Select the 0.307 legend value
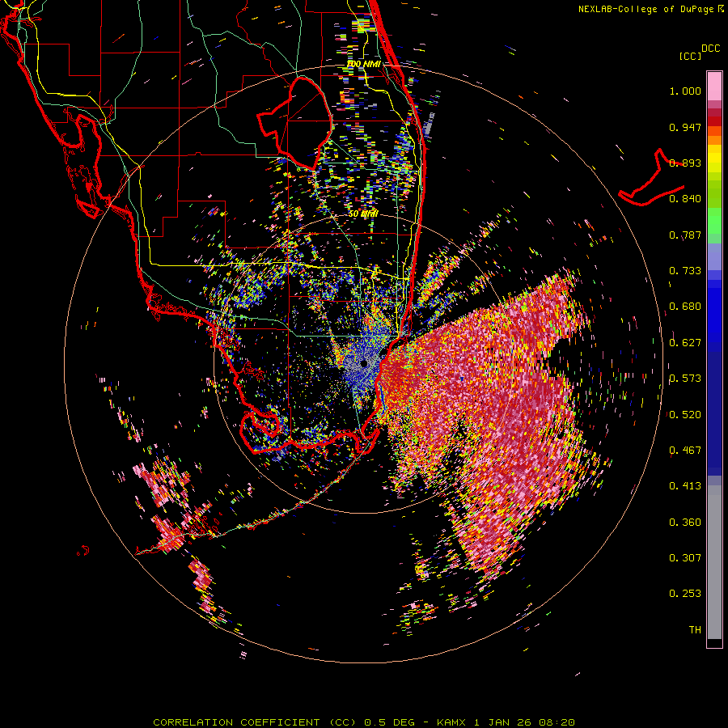Viewport: 728px width, 728px height. 685,558
